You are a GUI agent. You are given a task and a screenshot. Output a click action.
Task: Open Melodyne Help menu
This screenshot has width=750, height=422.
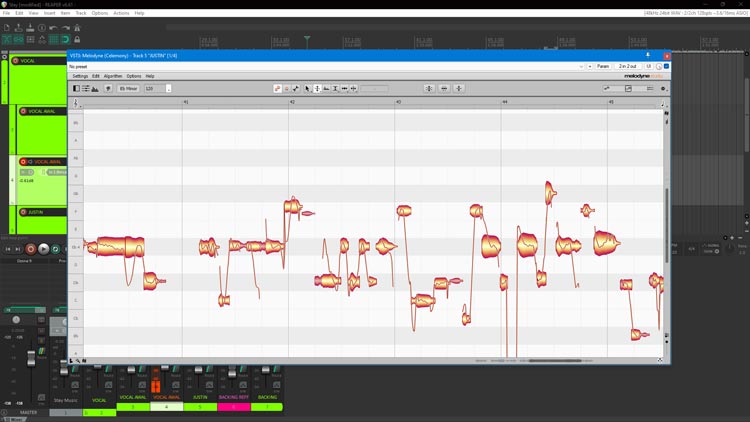coord(150,76)
